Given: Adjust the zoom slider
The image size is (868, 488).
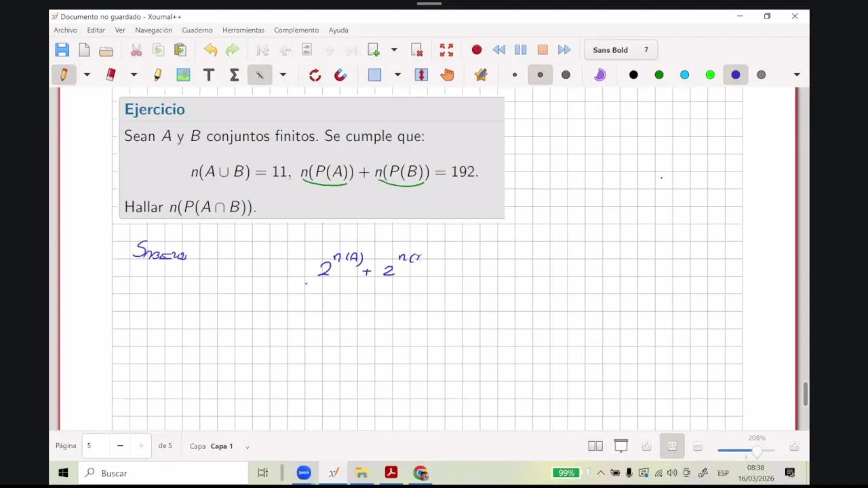Looking at the screenshot, I should 745,450.
